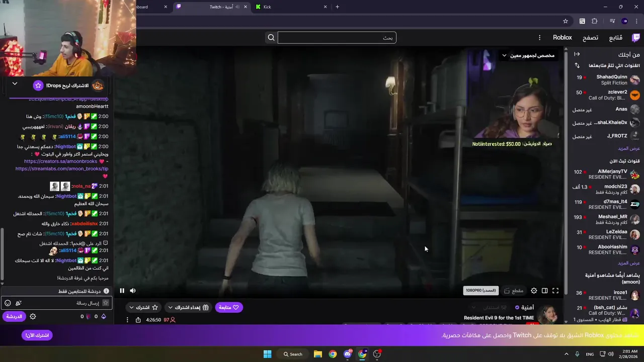Screen dimensions: 644x362
Task: Click the Twitch logo home icon
Action: 636,38
